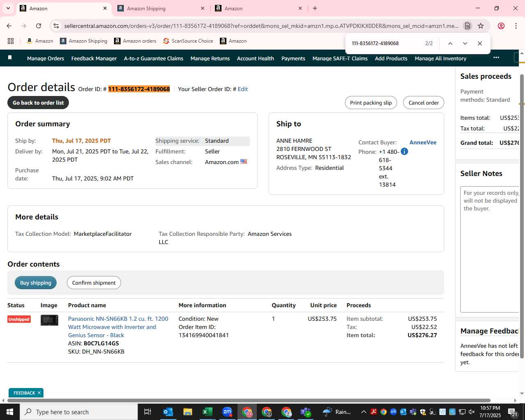This screenshot has width=525, height=420.
Task: Contact buyer AnneeVee link
Action: (423, 142)
